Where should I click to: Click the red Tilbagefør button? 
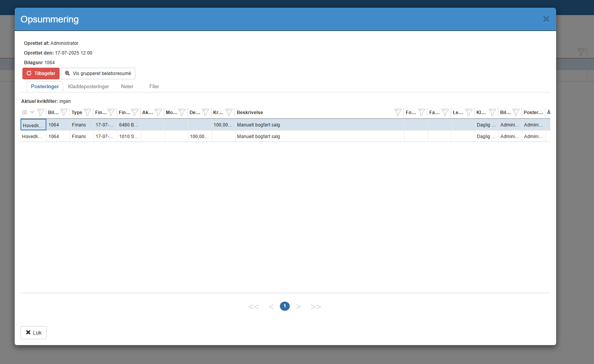click(x=41, y=73)
